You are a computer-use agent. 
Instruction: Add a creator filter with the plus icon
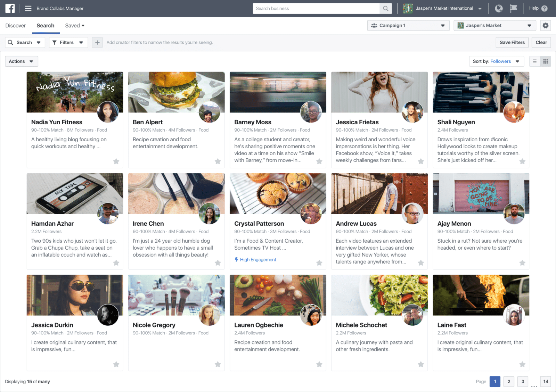(x=97, y=42)
